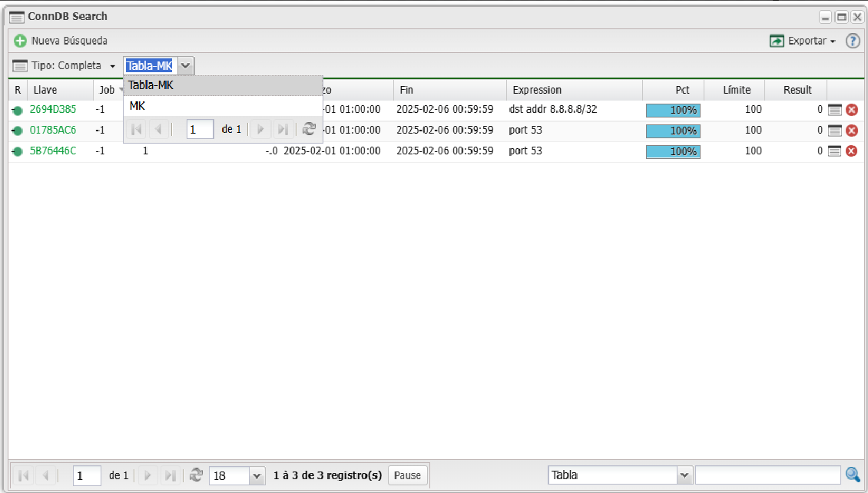Focus the search text field at bottom right
868x493 pixels.
point(767,475)
